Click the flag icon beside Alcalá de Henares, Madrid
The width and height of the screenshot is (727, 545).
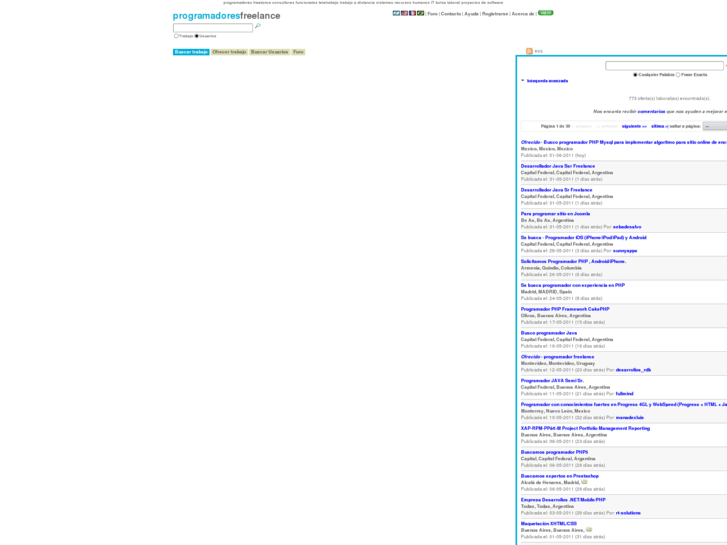point(584,482)
